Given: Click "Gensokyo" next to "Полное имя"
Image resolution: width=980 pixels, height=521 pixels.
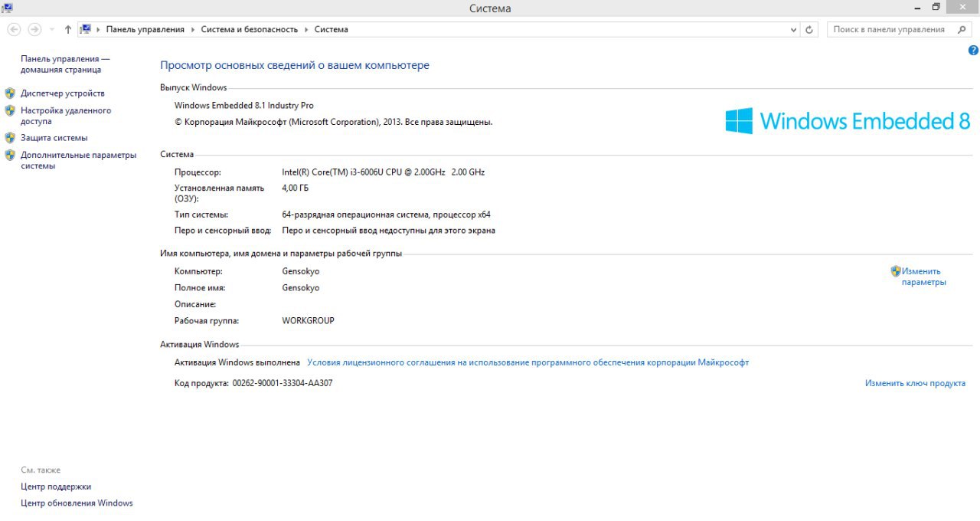Looking at the screenshot, I should tap(300, 288).
